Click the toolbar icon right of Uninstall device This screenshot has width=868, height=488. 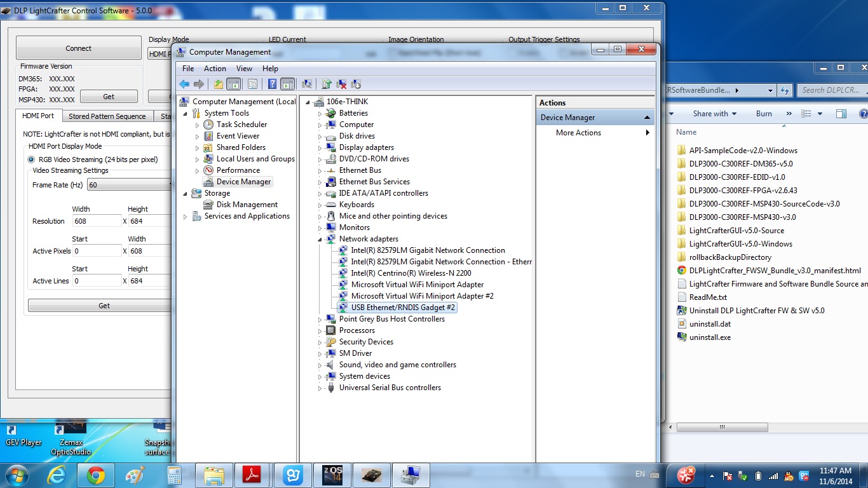356,84
